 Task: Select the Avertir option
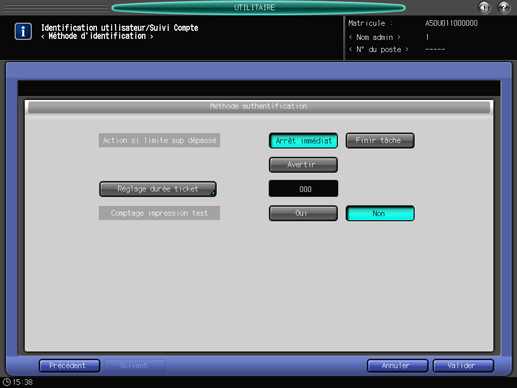(x=303, y=165)
